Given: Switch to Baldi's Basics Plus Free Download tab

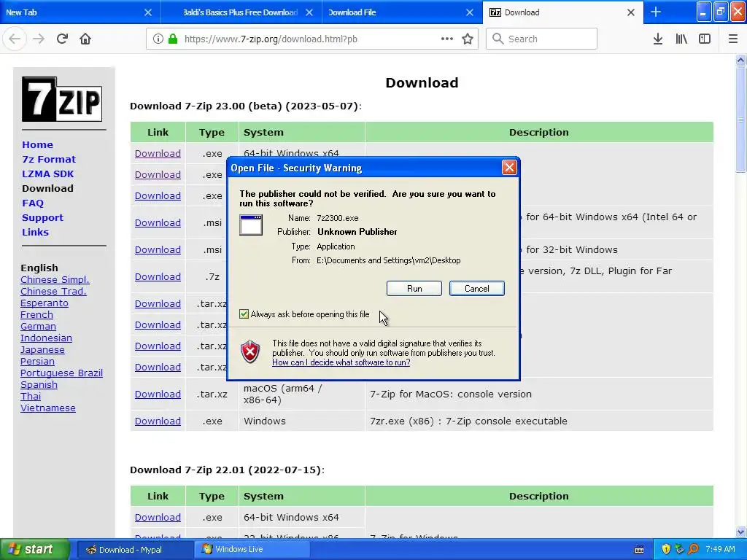Looking at the screenshot, I should [x=241, y=12].
